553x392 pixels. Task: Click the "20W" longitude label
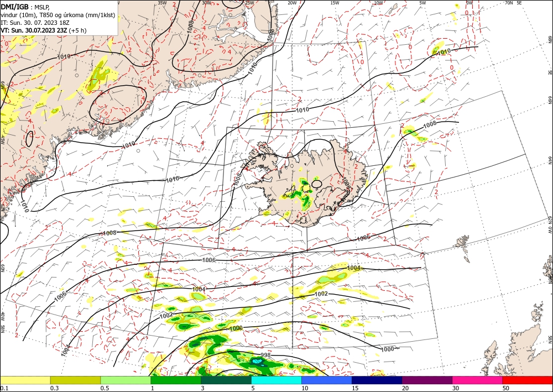coord(292,3)
